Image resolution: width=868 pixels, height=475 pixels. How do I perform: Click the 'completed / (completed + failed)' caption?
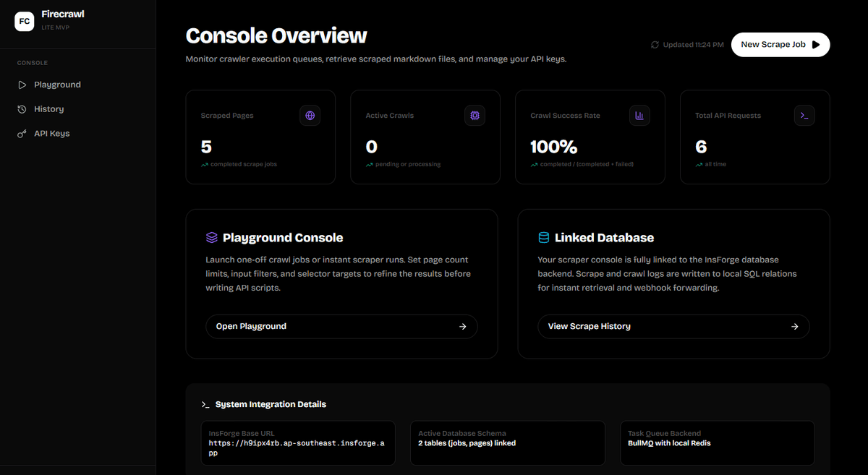[x=587, y=164]
